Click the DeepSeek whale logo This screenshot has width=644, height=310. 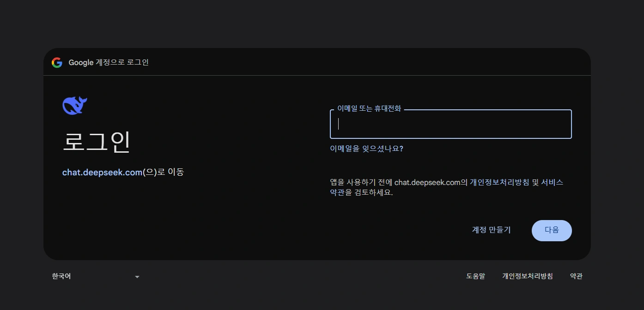pyautogui.click(x=75, y=106)
